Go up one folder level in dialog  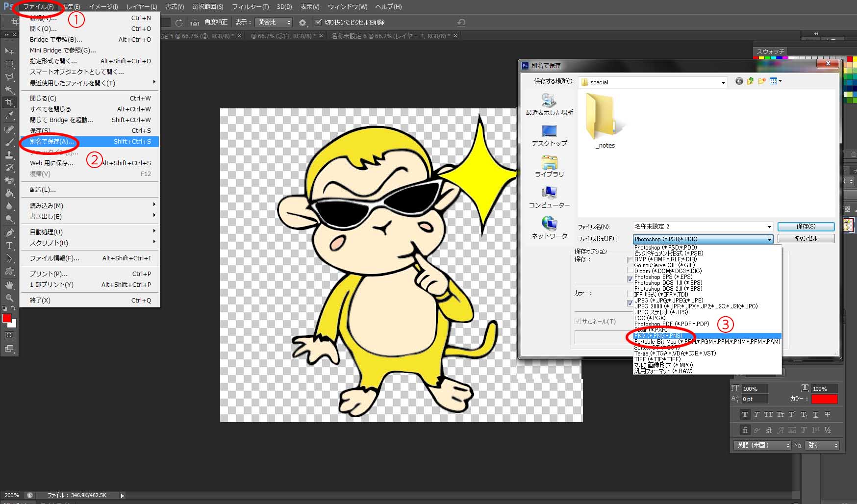click(750, 81)
